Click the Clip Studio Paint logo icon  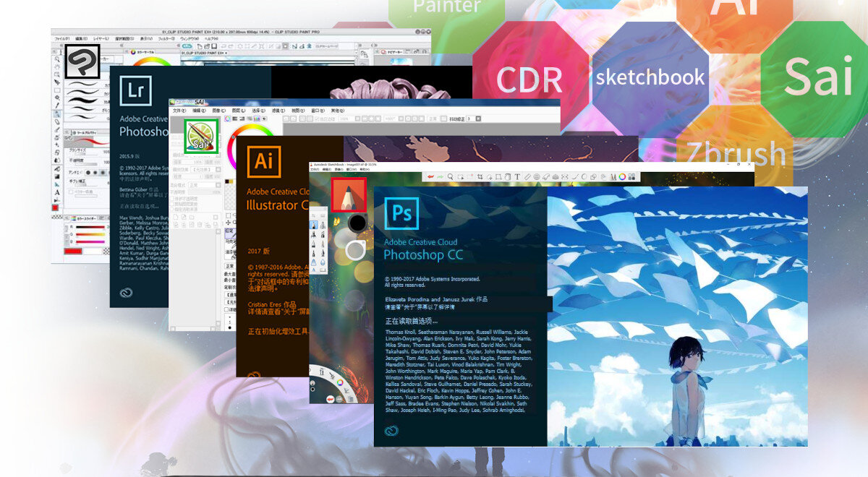82,61
